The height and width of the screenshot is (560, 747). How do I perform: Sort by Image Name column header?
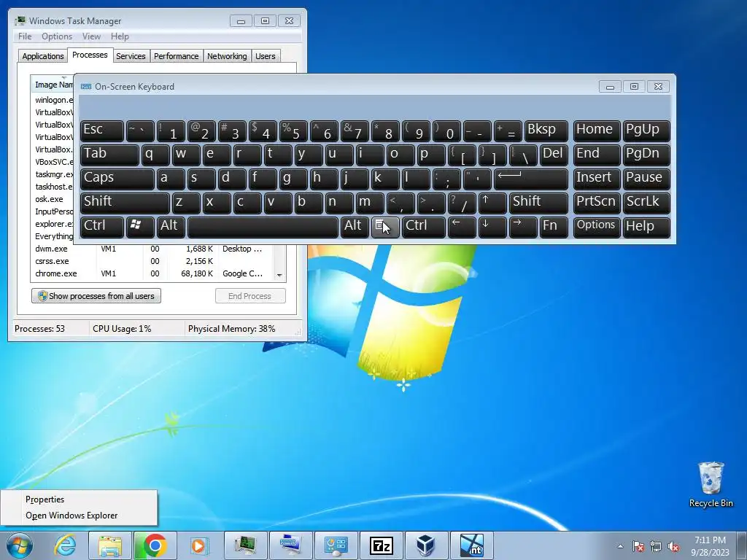coord(53,85)
